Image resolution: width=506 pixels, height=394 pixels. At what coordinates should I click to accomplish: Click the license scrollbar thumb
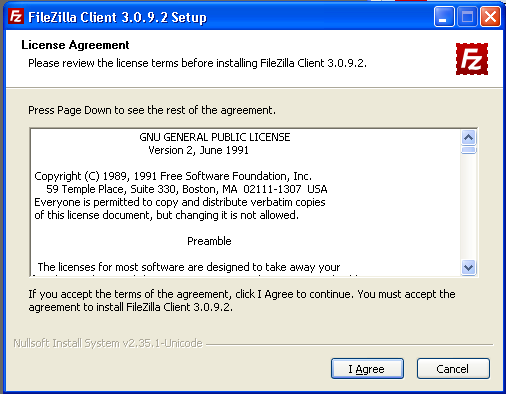coord(469,150)
